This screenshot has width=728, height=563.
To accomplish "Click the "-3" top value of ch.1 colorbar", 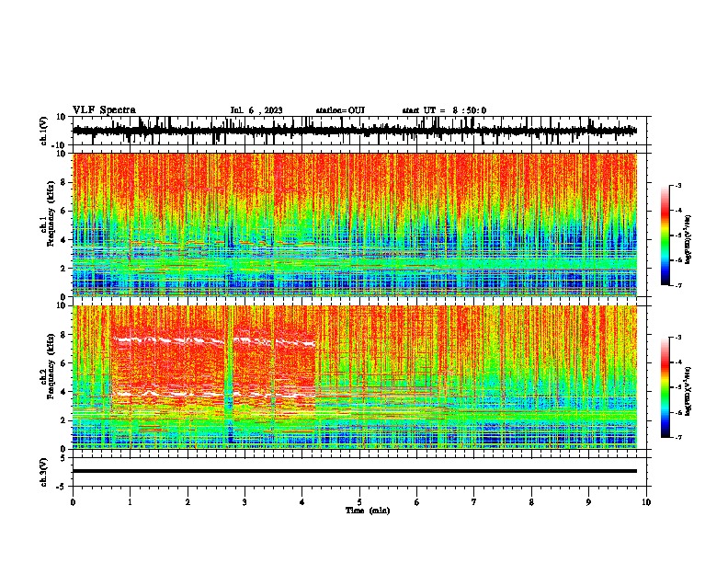I will [677, 186].
